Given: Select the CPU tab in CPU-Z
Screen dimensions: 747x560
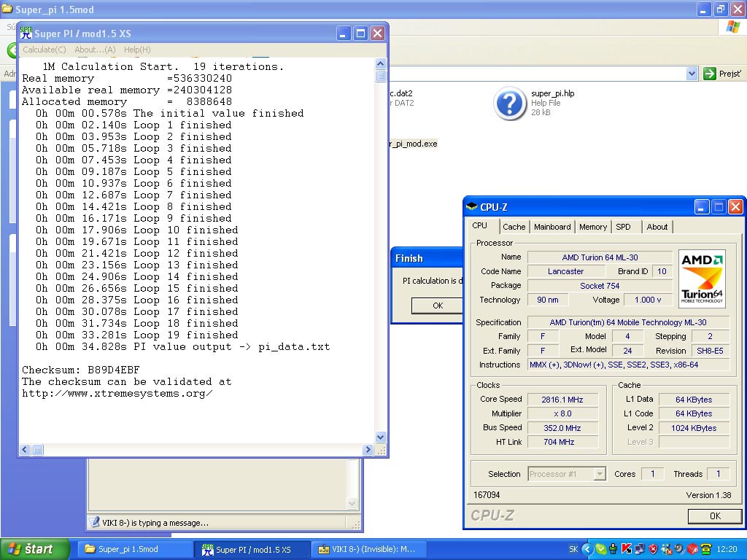Looking at the screenshot, I should (x=480, y=226).
